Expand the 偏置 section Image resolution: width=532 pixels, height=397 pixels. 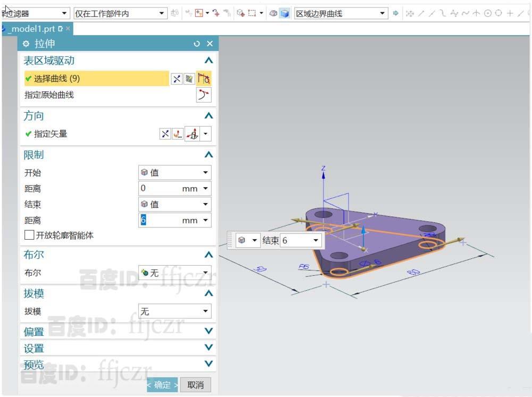click(x=117, y=331)
